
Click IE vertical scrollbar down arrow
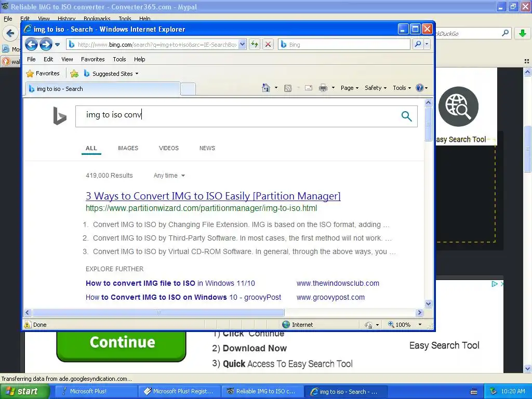(428, 303)
